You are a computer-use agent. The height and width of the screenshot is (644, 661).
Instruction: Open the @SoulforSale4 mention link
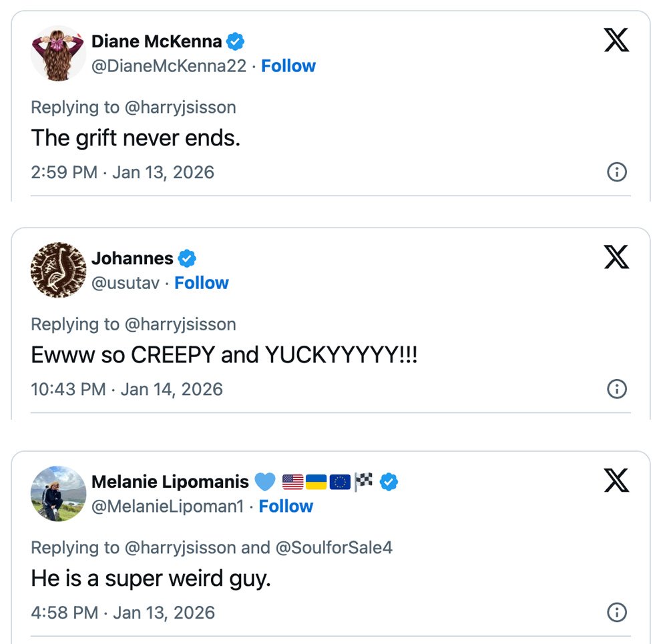pos(334,548)
